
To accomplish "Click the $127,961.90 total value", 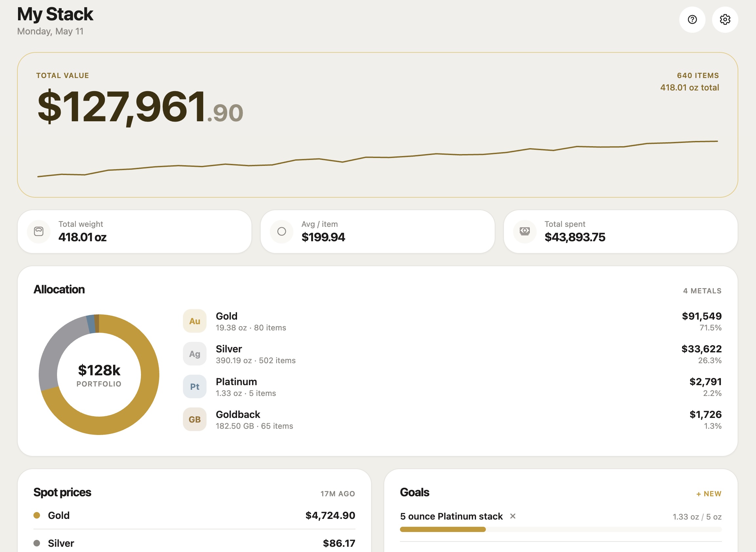I will click(140, 107).
